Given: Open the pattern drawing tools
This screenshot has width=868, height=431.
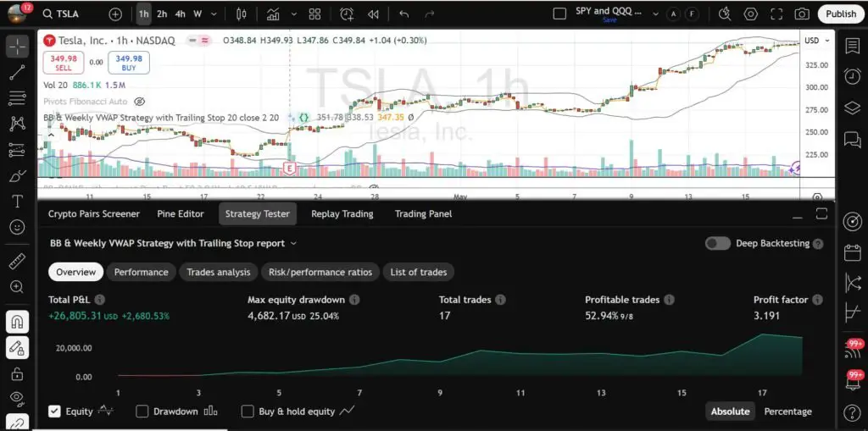Looking at the screenshot, I should 17,124.
